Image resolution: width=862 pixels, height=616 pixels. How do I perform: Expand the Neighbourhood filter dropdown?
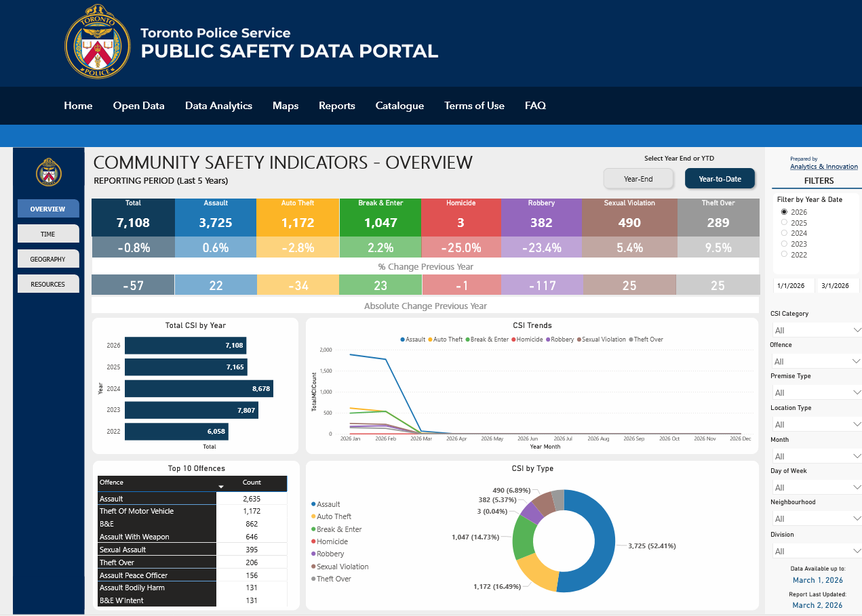coord(816,518)
